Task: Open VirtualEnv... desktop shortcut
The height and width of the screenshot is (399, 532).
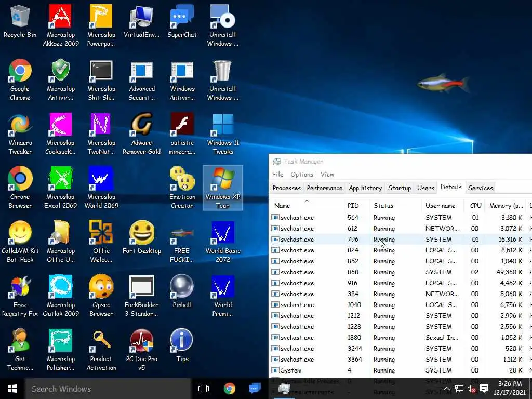Action: click(141, 22)
